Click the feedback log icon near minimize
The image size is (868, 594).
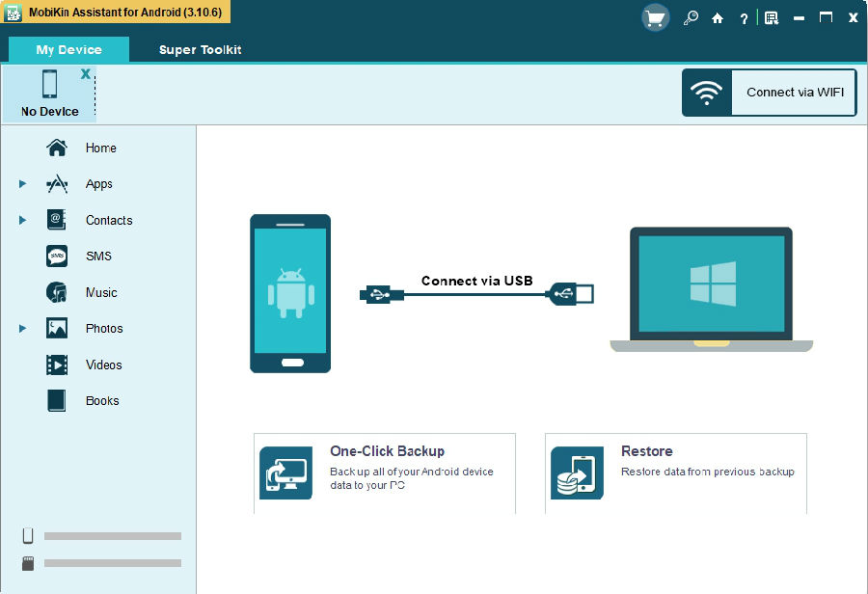tap(771, 17)
